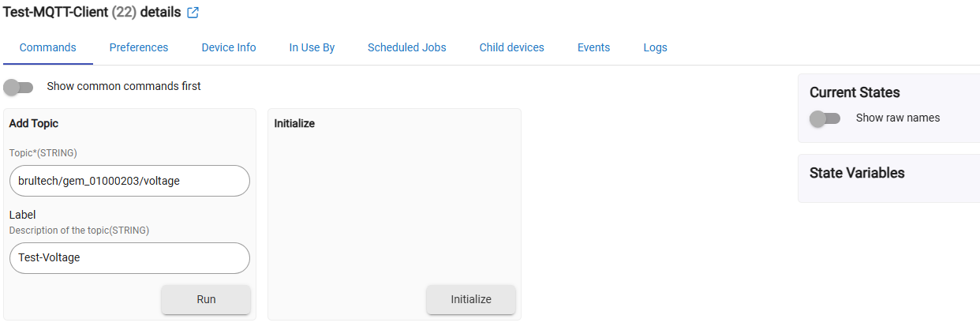Select the In Use By tab
980x330 pixels.
[x=312, y=47]
